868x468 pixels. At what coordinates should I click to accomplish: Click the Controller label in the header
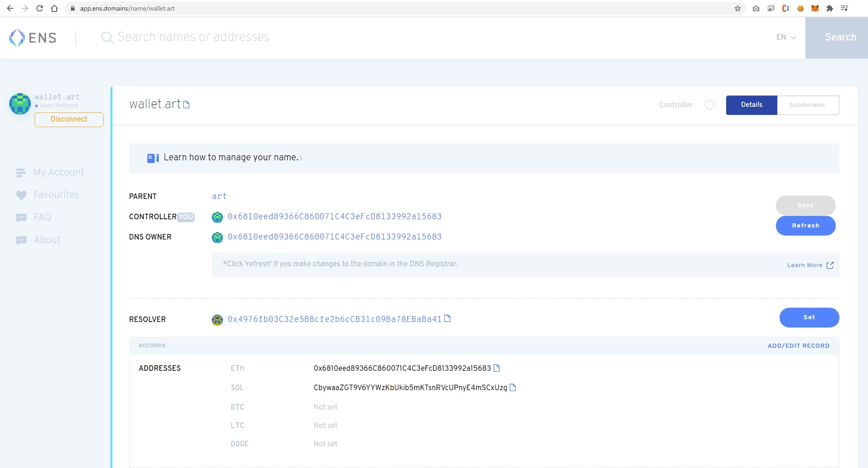(676, 105)
